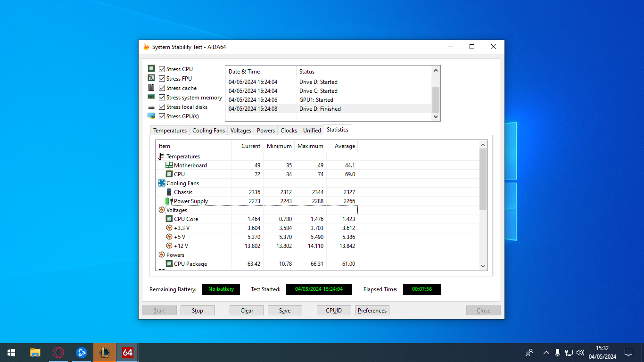The width and height of the screenshot is (644, 362).
Task: Select the 'GPU1: Started' log entry
Action: [329, 99]
